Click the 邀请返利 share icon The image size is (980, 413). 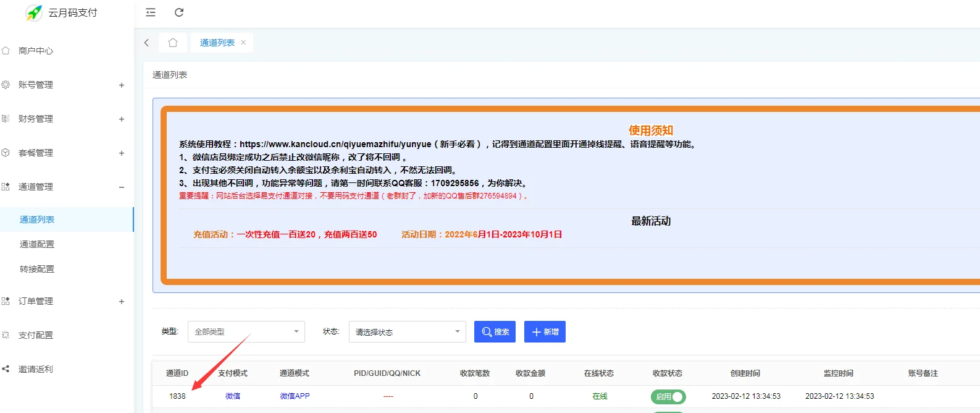pyautogui.click(x=6, y=369)
